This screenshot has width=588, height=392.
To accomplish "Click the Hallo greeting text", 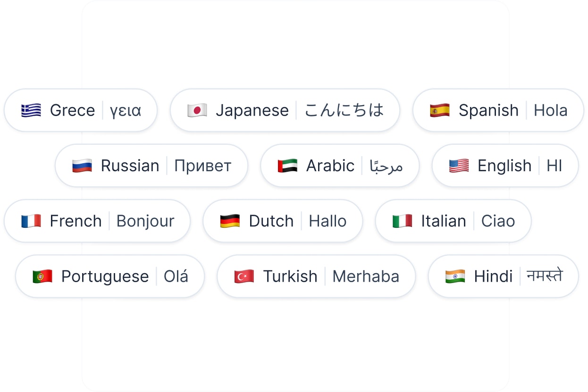I will (x=328, y=221).
